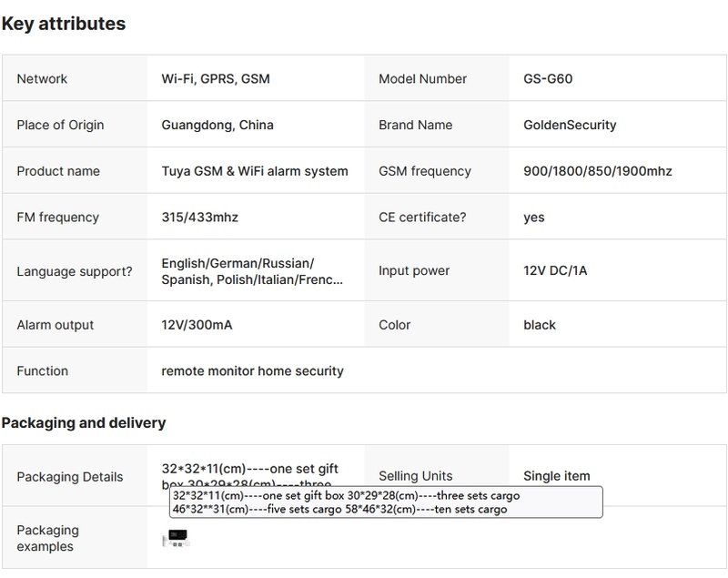
Task: Click the CE certificate? label cell
Action: click(x=422, y=218)
